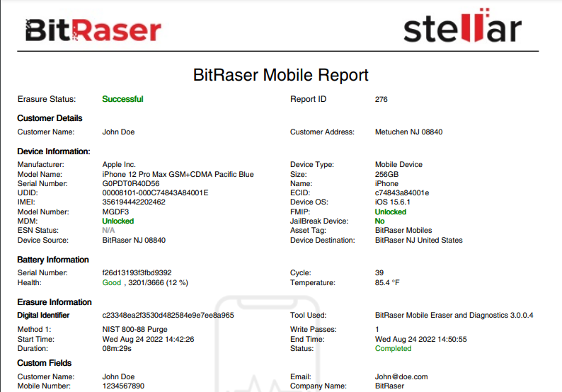Select destination BitRaser NJ United States
The width and height of the screenshot is (562, 392).
[418, 240]
